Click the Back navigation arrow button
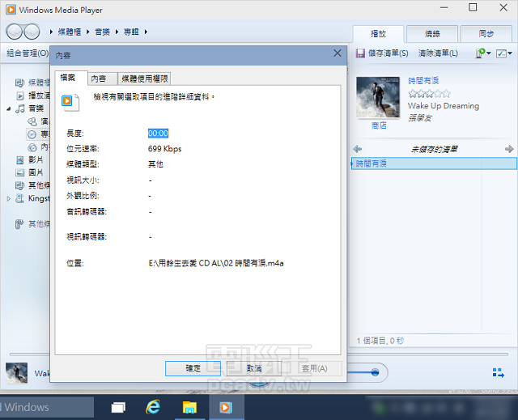The image size is (518, 420). pyautogui.click(x=15, y=32)
